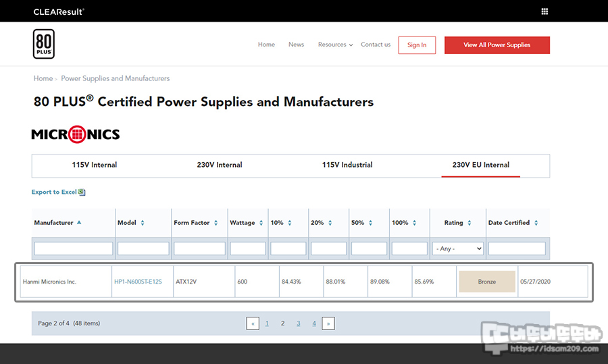Image resolution: width=608 pixels, height=364 pixels.
Task: Sort by Wattage column arrows
Action: 261,223
